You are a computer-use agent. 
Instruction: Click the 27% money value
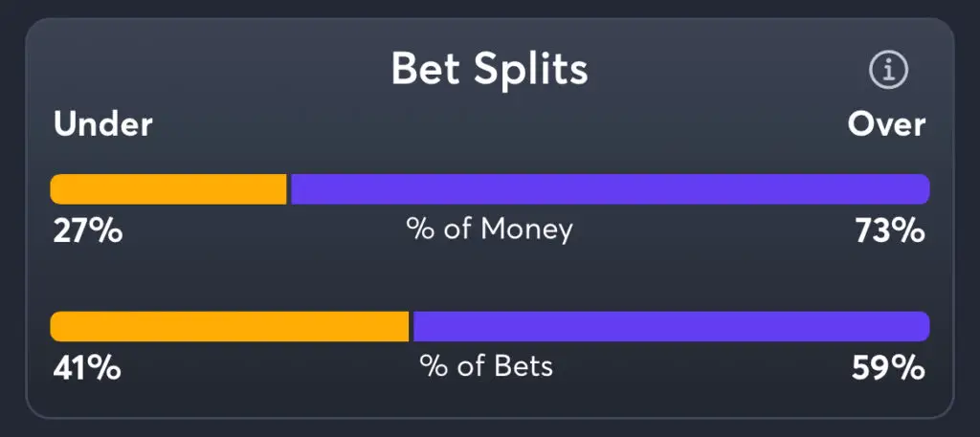click(86, 230)
